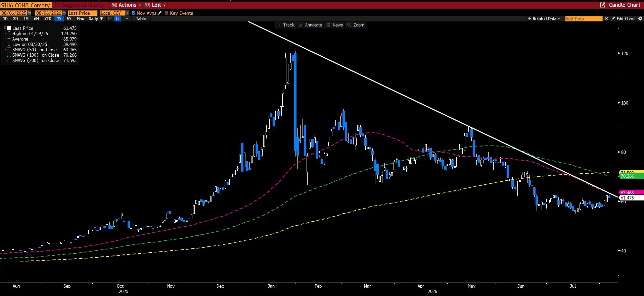Click the 63.465 magenta price axis label
The width and height of the screenshot is (644, 296).
click(x=631, y=192)
